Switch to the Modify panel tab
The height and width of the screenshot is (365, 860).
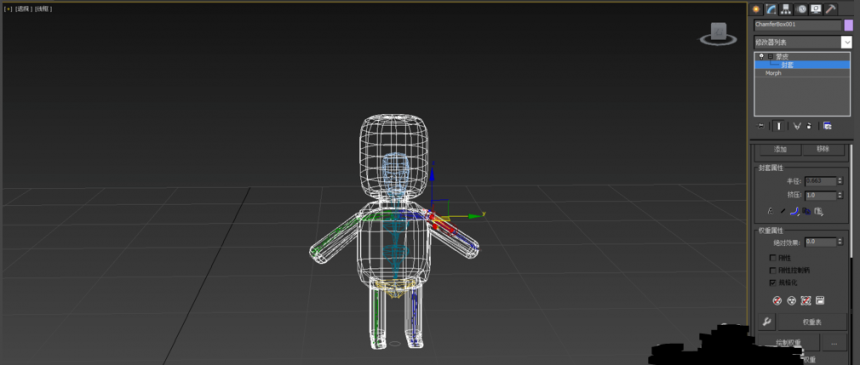(771, 9)
